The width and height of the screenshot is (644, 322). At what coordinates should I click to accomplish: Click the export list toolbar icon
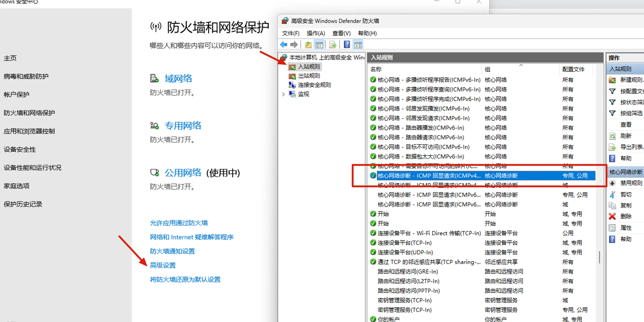pos(333,45)
